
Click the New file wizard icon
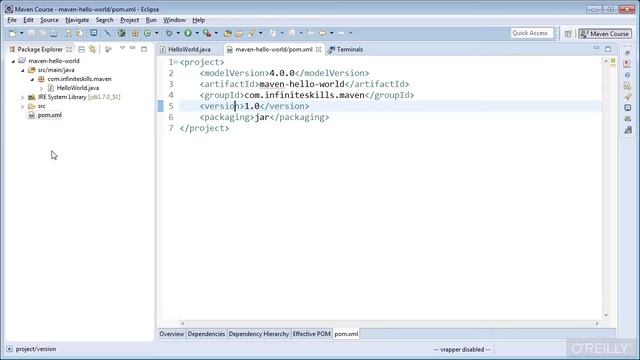[13, 33]
